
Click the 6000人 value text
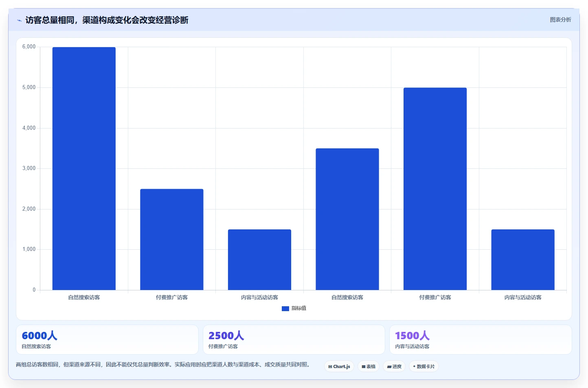click(x=39, y=336)
